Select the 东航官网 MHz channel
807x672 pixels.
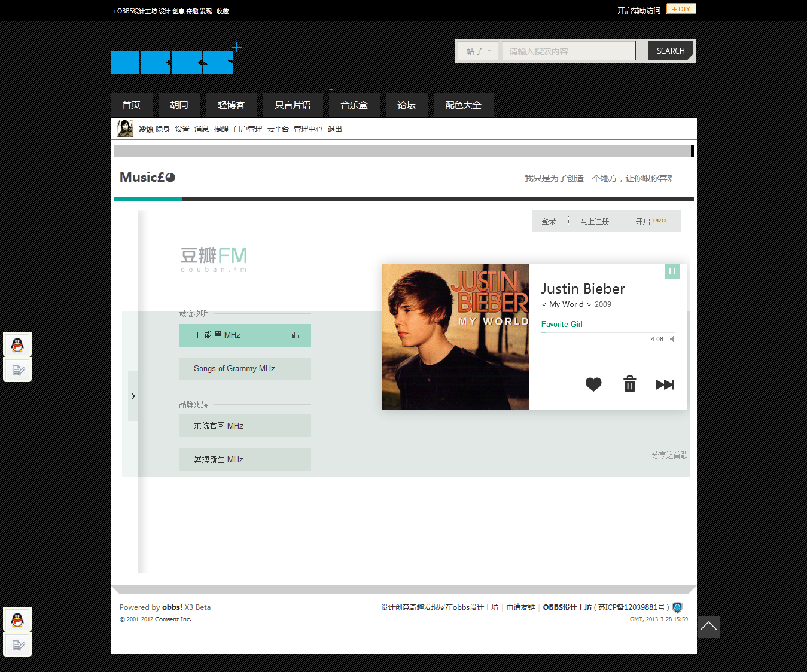pos(245,426)
